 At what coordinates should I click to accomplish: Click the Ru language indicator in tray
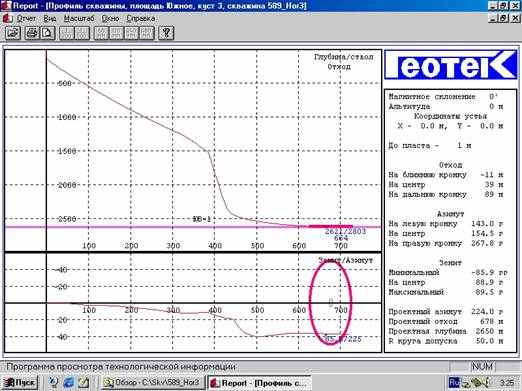[x=454, y=382]
